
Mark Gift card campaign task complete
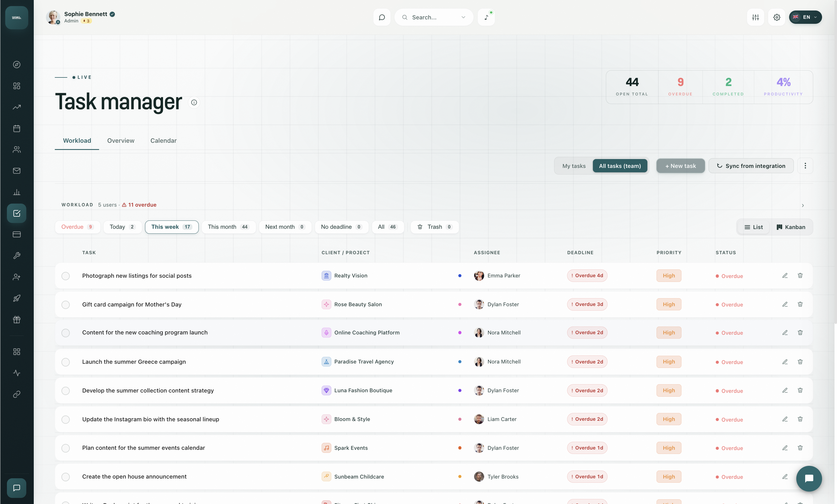click(66, 305)
